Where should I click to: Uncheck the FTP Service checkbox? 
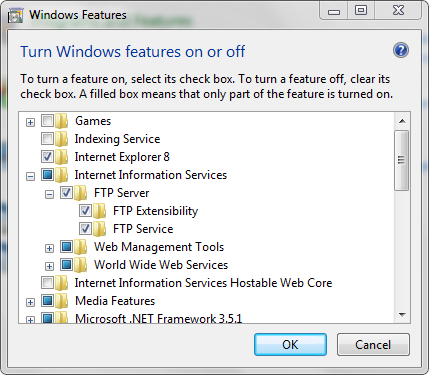pyautogui.click(x=85, y=229)
